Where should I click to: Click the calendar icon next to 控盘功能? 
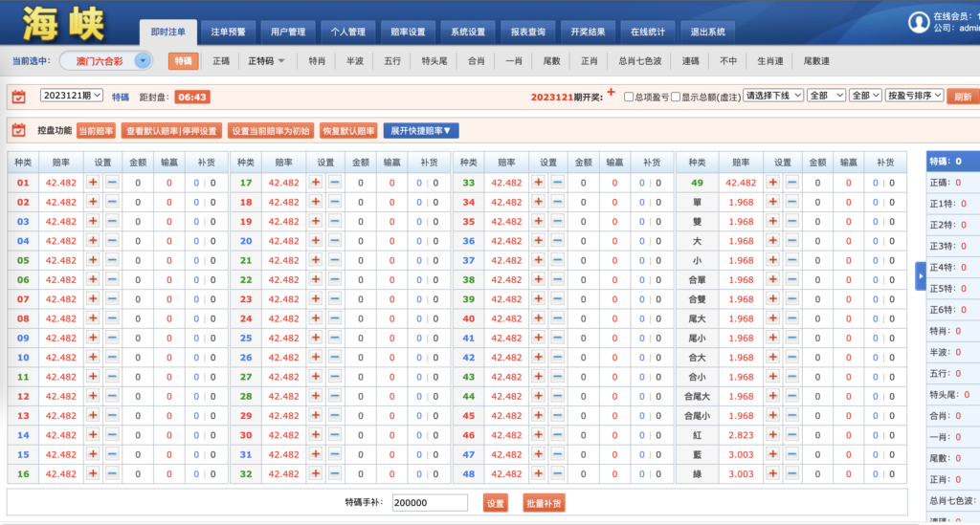click(18, 131)
